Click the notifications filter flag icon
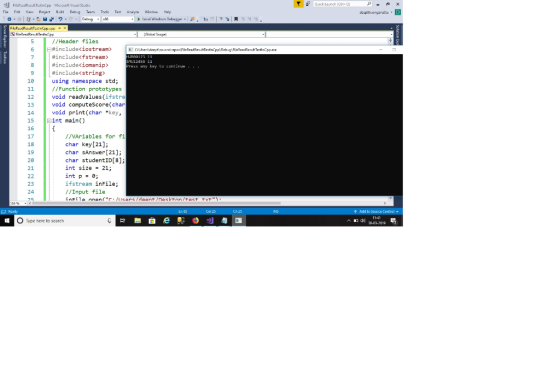The width and height of the screenshot is (560, 373). 298,4
